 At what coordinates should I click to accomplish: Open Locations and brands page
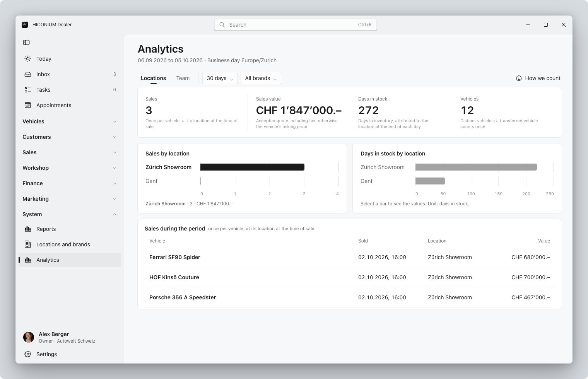tap(70, 244)
